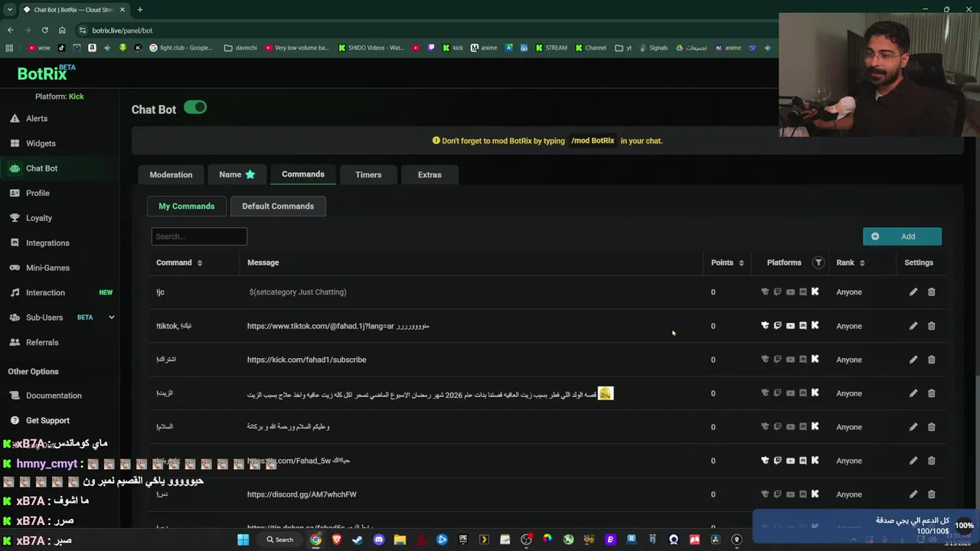Toggle YouTube platform for the !jc command

click(790, 292)
